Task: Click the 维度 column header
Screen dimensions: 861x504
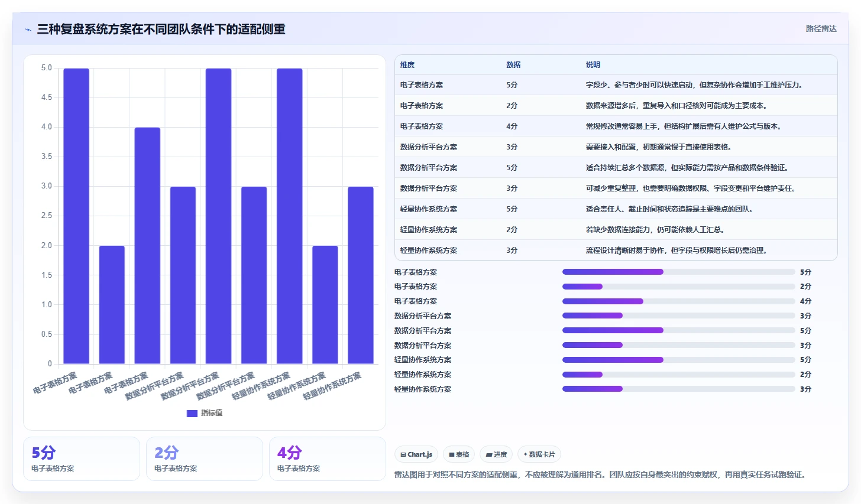Action: [x=407, y=65]
